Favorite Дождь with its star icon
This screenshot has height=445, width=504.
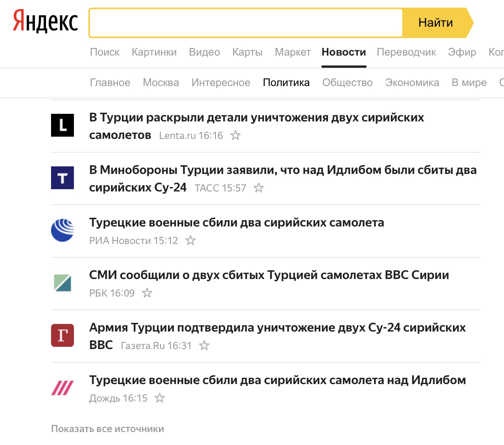click(160, 398)
